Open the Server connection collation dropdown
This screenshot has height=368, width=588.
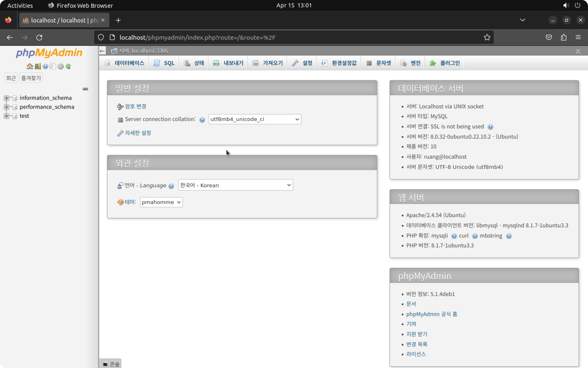click(x=255, y=119)
